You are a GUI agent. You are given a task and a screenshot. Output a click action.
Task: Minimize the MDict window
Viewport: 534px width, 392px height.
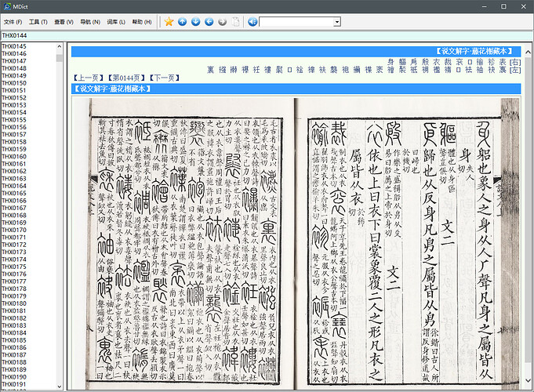coord(485,6)
